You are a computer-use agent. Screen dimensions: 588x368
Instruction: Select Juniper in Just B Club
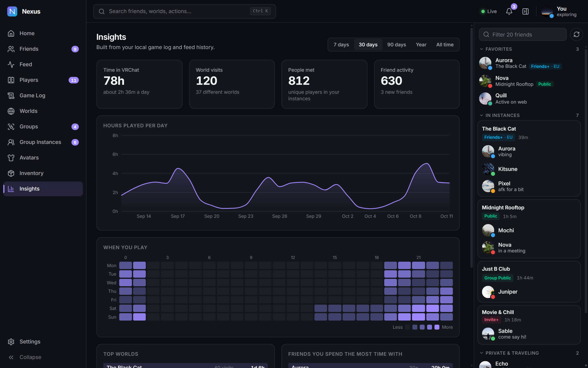click(529, 292)
